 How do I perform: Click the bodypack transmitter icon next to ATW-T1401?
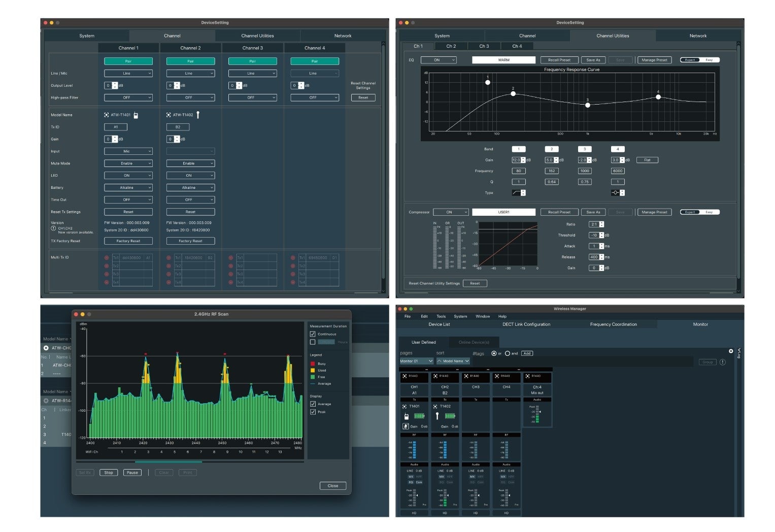pos(136,115)
